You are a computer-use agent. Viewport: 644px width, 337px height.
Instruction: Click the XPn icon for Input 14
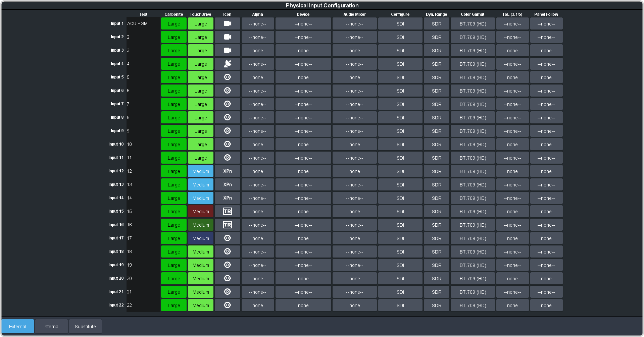[227, 198]
